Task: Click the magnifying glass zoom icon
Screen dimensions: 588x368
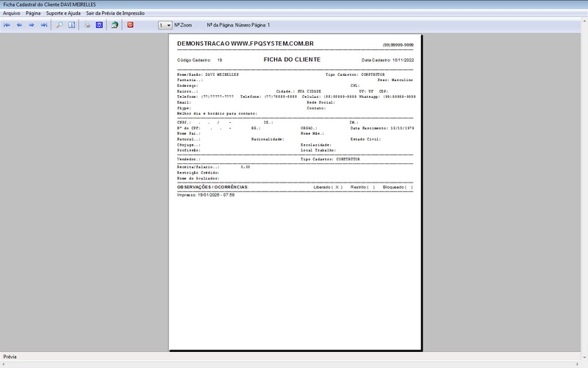Action: click(x=60, y=25)
